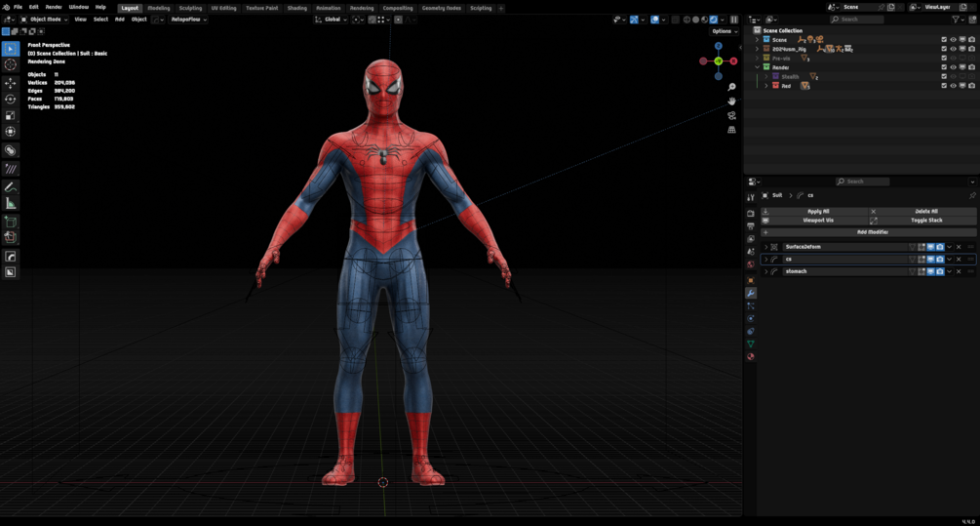Toggle camera view with the camera icon
980x526 pixels.
731,115
